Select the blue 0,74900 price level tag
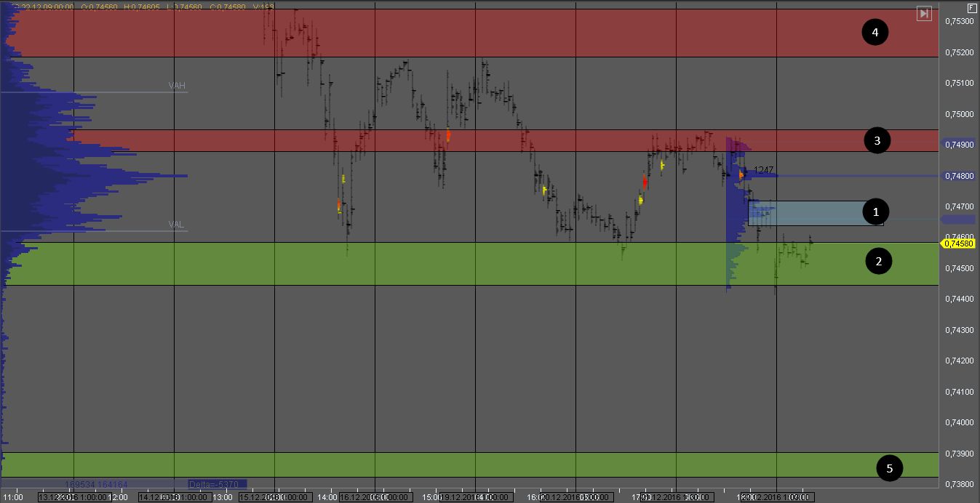 click(x=959, y=145)
